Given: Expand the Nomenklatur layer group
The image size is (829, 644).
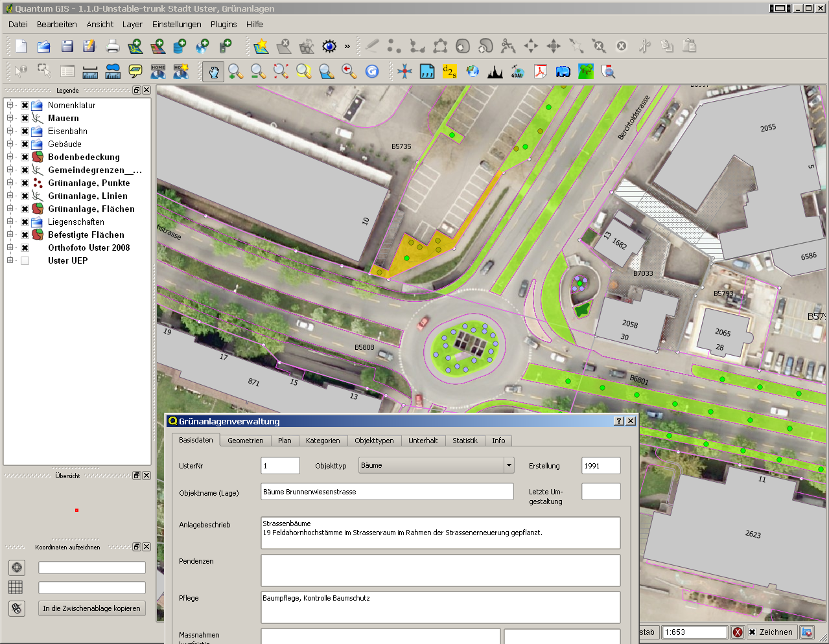Looking at the screenshot, I should pyautogui.click(x=10, y=105).
